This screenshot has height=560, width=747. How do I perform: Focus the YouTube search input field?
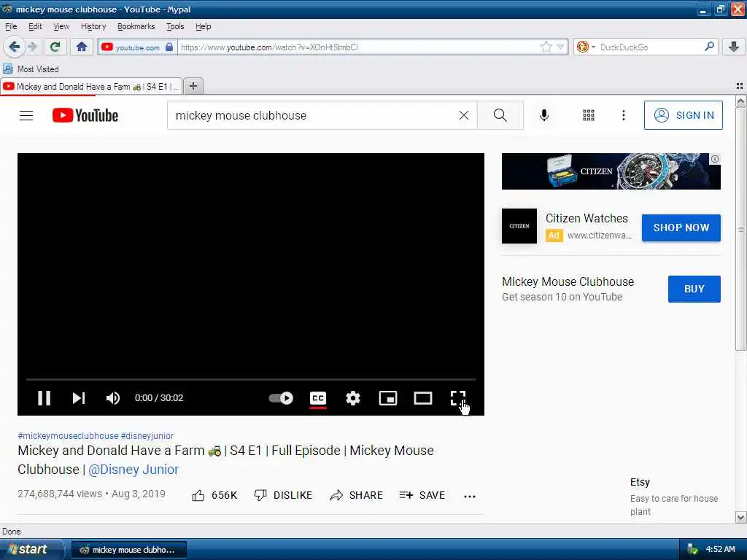click(x=314, y=115)
